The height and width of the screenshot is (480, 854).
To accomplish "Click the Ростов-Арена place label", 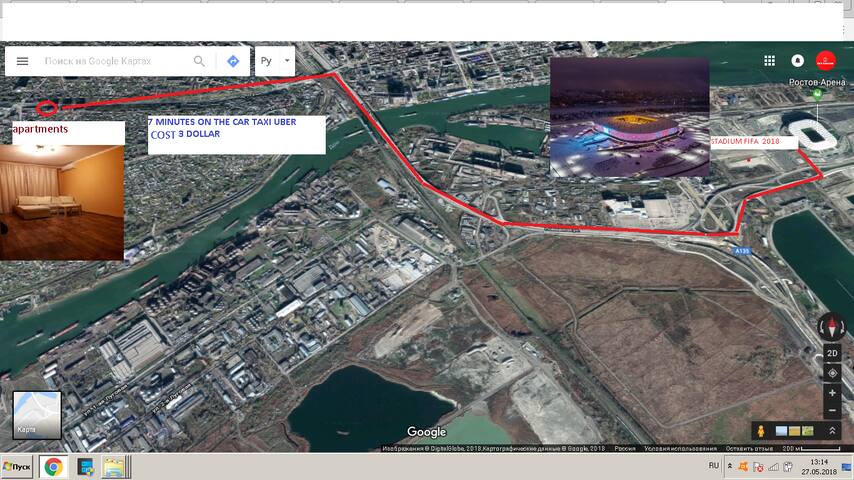I will coord(817,82).
